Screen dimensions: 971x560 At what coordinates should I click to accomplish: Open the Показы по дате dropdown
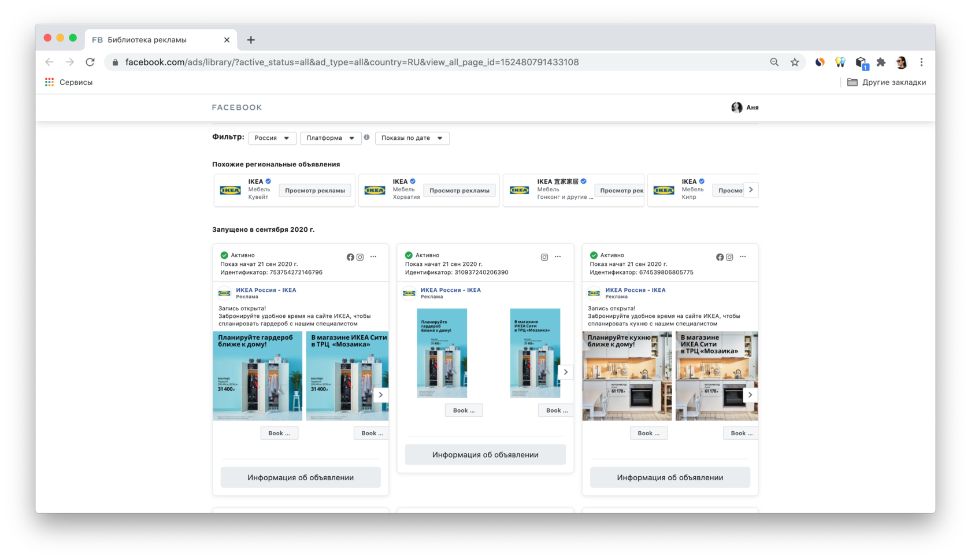click(x=412, y=138)
